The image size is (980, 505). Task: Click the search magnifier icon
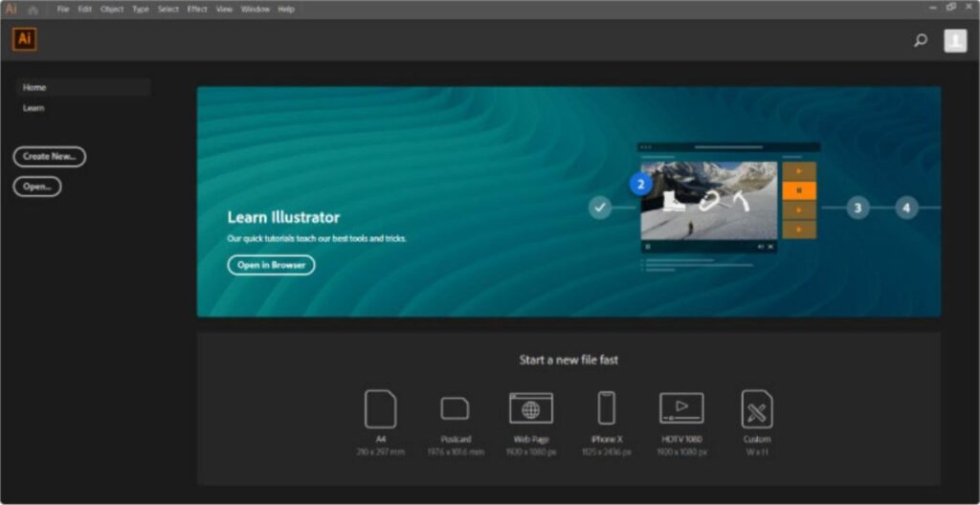coord(920,40)
